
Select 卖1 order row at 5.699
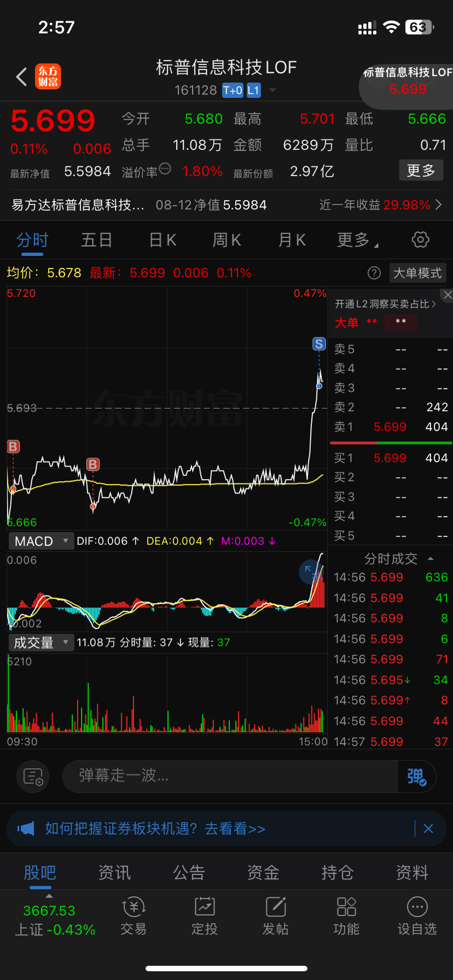391,427
